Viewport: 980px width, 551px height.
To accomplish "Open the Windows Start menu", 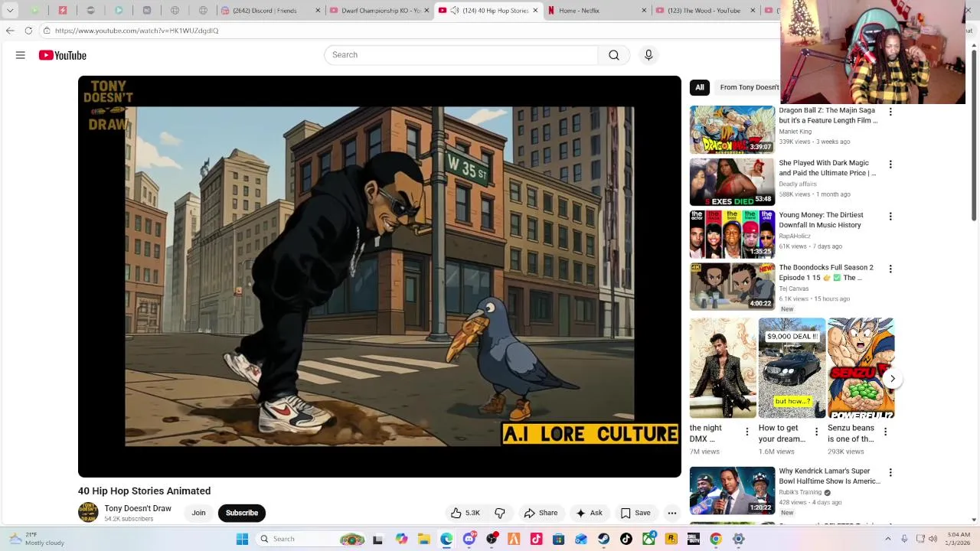I will click(242, 539).
